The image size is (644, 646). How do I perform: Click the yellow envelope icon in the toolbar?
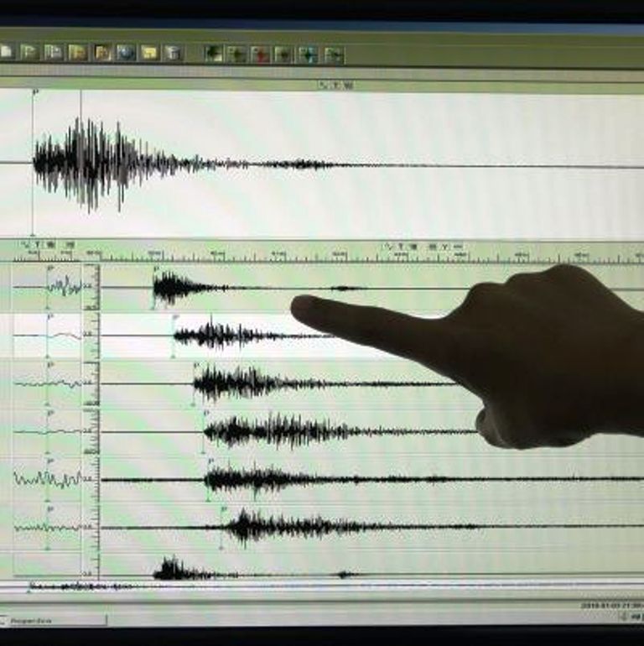pos(149,53)
